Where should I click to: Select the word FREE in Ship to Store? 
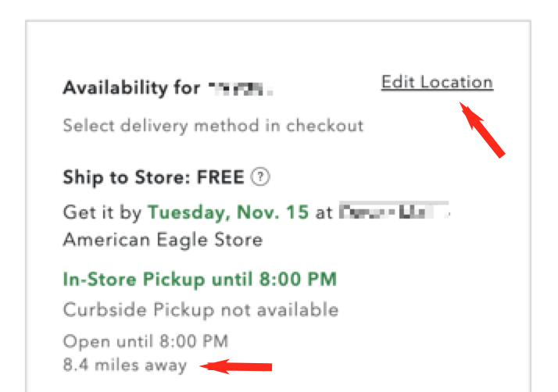pyautogui.click(x=220, y=177)
